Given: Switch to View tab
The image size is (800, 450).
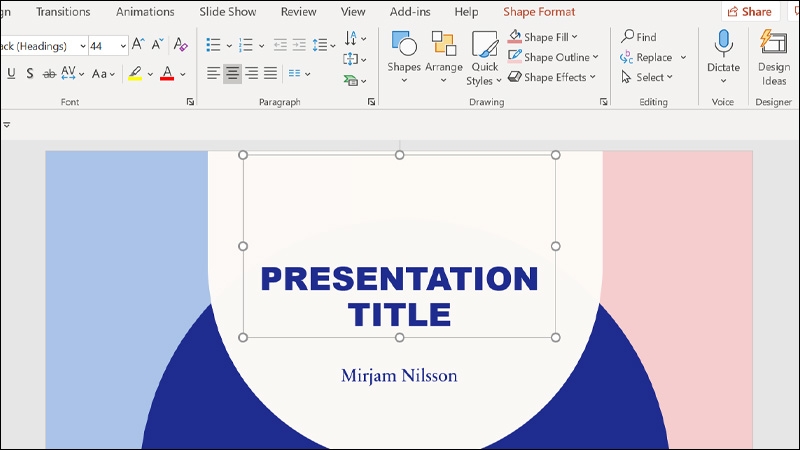Looking at the screenshot, I should (x=353, y=12).
